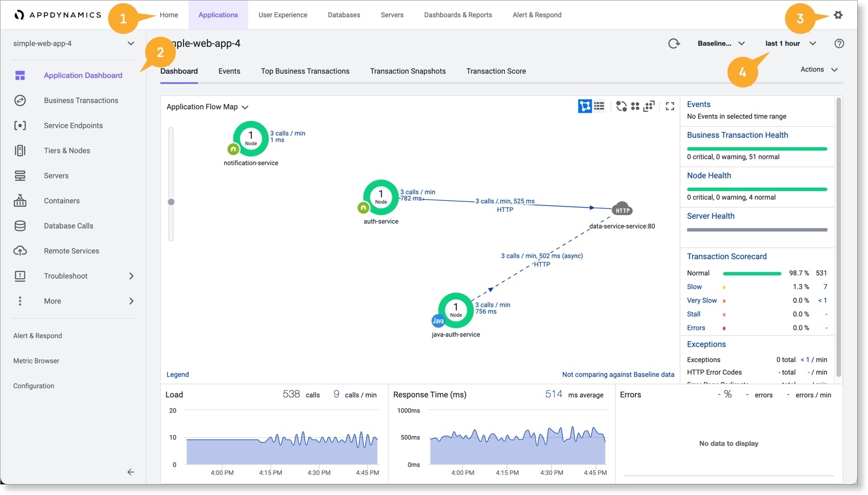Open the Node Health link
The image size is (868, 495).
tap(709, 176)
